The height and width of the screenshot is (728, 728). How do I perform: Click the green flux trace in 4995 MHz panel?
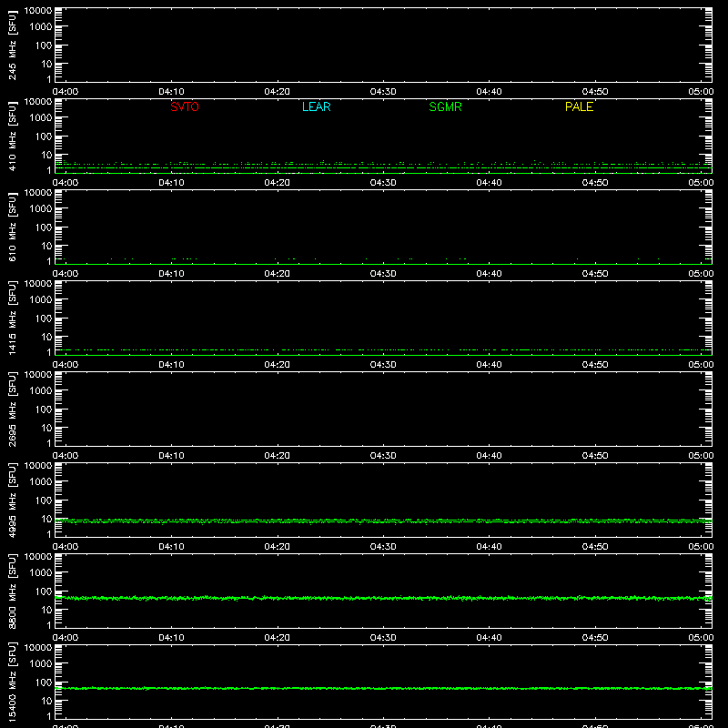pos(383,521)
